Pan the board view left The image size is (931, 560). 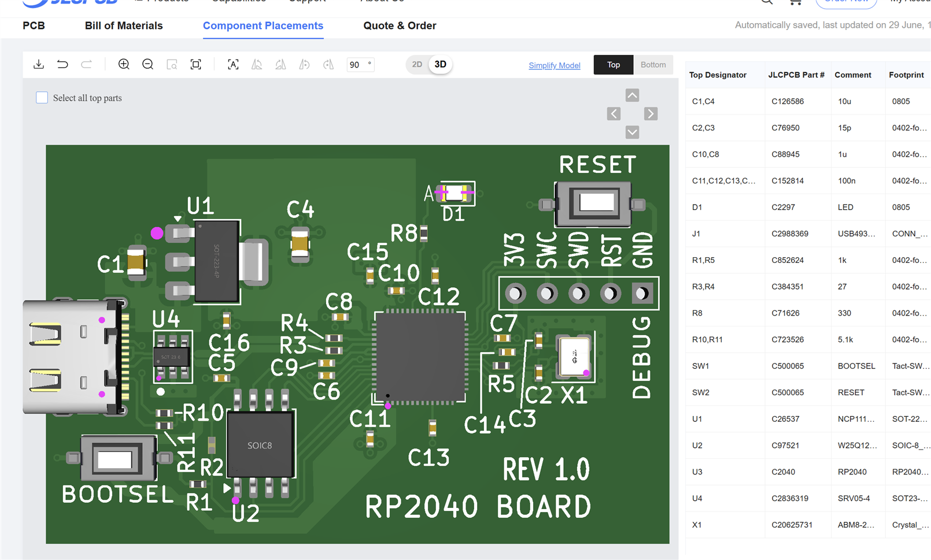pos(614,114)
